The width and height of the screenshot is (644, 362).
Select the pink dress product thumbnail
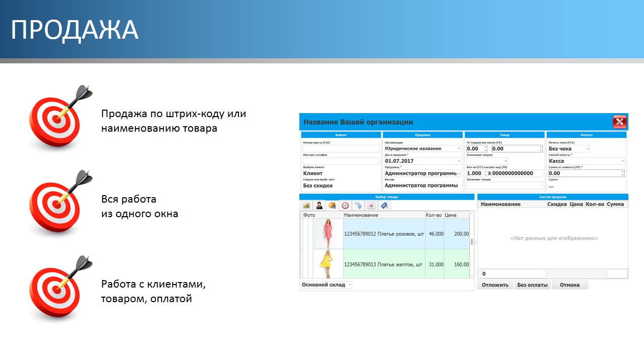click(328, 234)
